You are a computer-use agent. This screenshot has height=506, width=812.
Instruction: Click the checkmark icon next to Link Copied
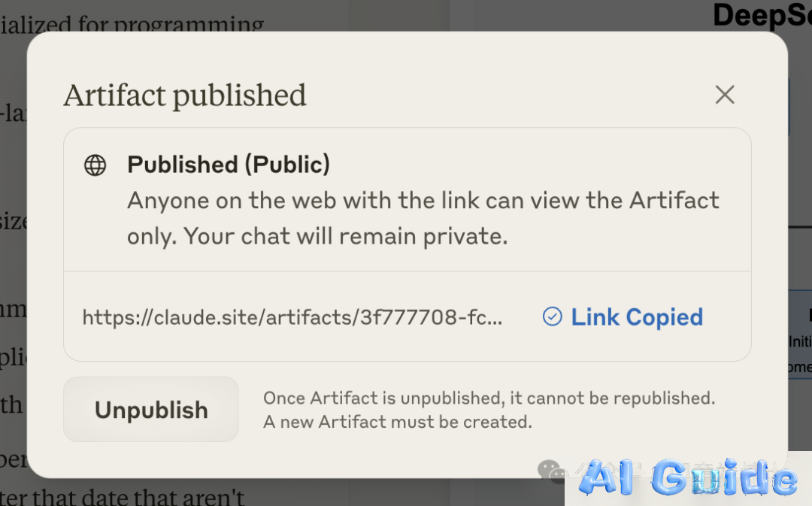coord(553,317)
